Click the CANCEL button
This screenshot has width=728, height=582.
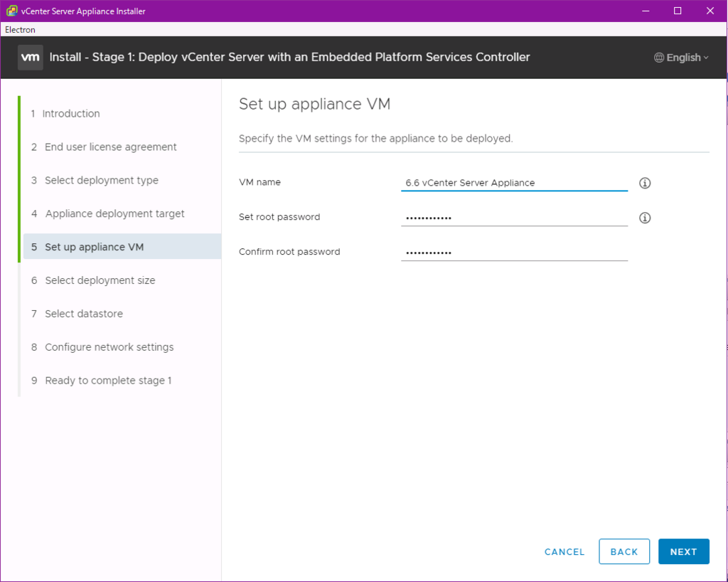(x=564, y=552)
